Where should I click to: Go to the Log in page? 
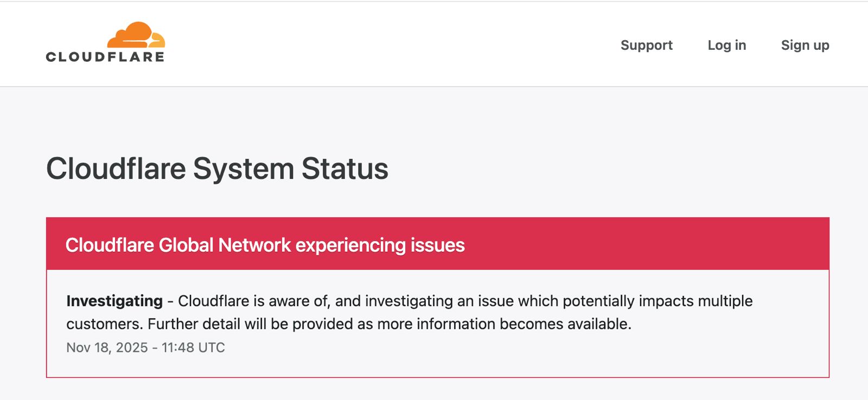[726, 45]
